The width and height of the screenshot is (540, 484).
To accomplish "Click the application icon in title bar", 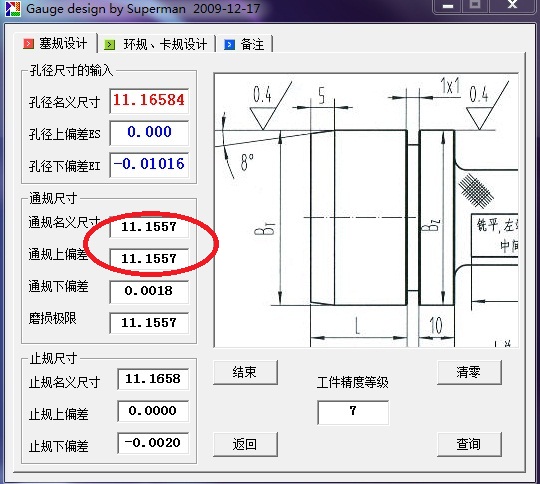I will click(x=13, y=9).
